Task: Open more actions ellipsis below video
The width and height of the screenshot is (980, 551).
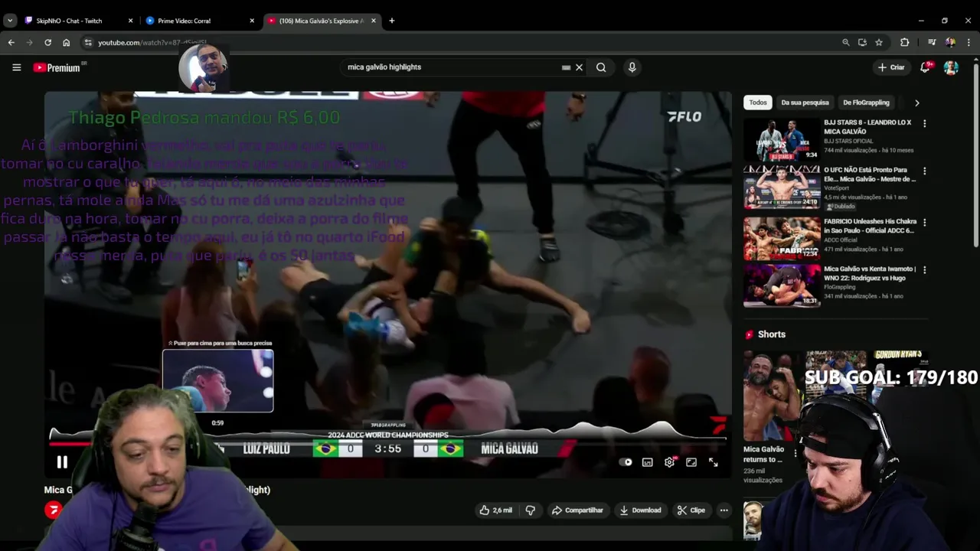Action: tap(724, 510)
